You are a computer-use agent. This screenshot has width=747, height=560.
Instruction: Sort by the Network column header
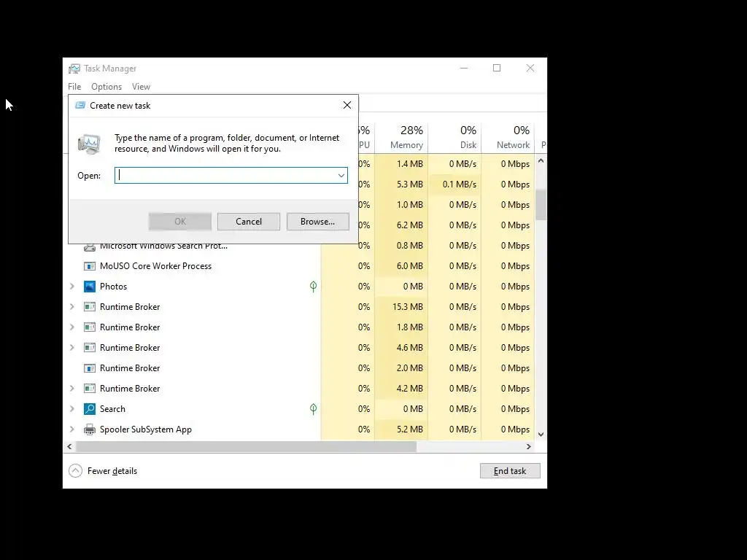point(508,137)
